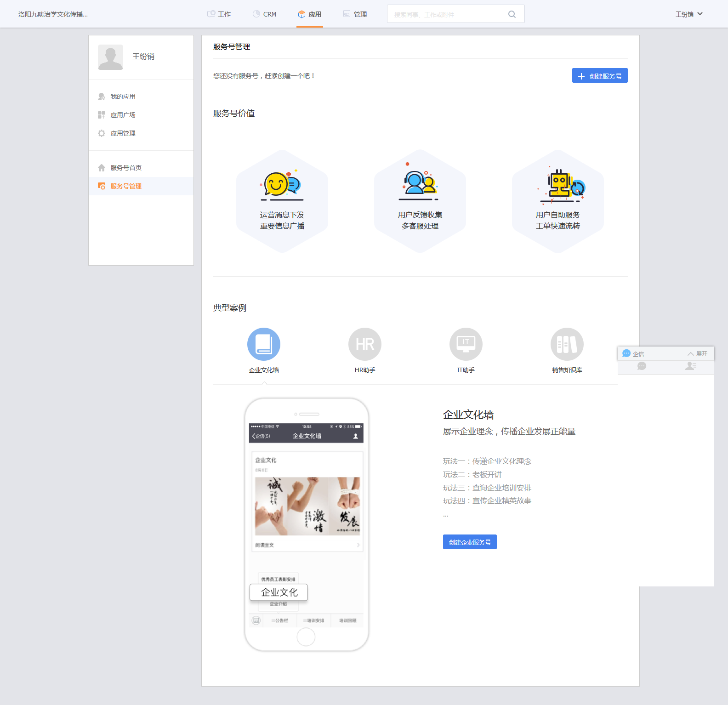Open 我的应用 in sidebar

pos(123,97)
